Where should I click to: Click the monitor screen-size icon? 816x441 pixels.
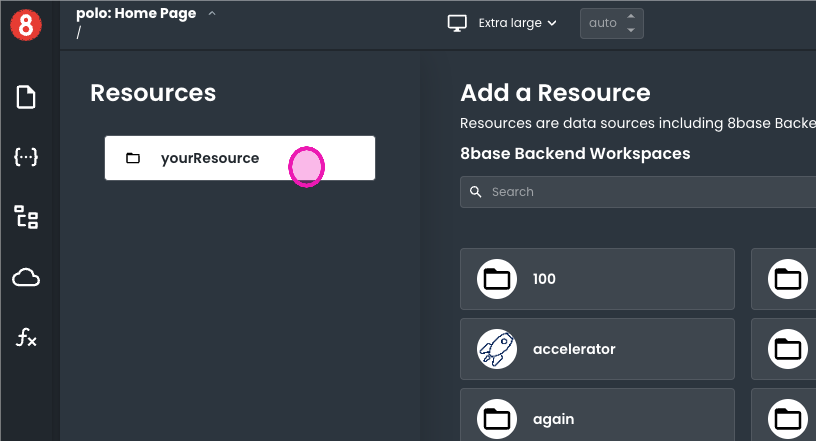[x=457, y=23]
